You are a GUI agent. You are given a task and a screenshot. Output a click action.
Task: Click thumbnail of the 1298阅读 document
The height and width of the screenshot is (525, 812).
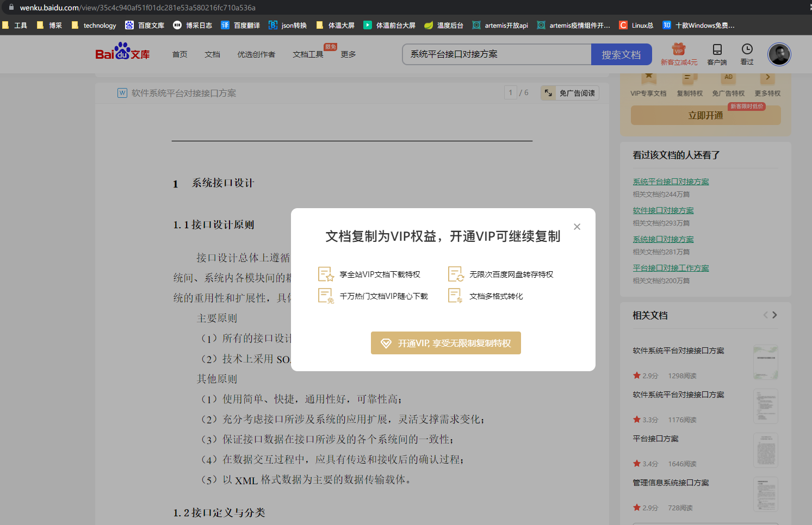[x=766, y=362]
